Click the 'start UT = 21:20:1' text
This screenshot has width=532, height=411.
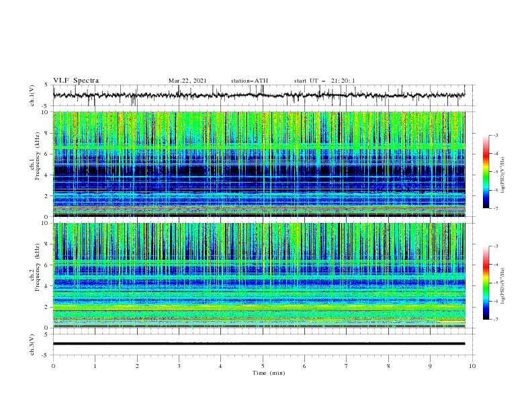[x=324, y=81]
